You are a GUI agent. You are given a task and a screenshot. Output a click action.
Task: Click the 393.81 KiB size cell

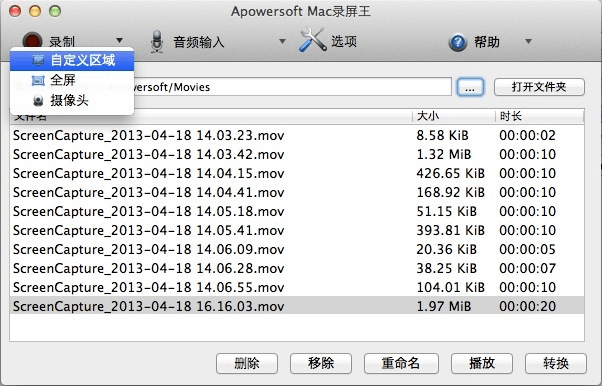(450, 230)
